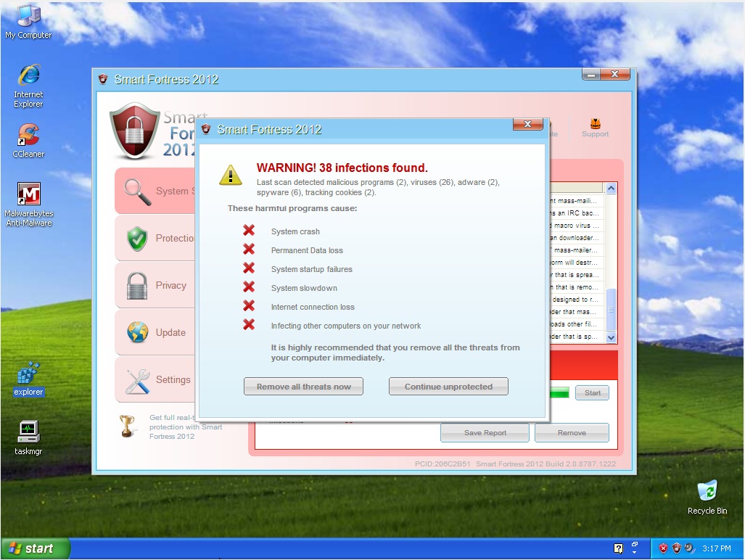This screenshot has width=745, height=560.
Task: Select the Malwarebytes Anti-Malware desktop icon
Action: pyautogui.click(x=28, y=205)
